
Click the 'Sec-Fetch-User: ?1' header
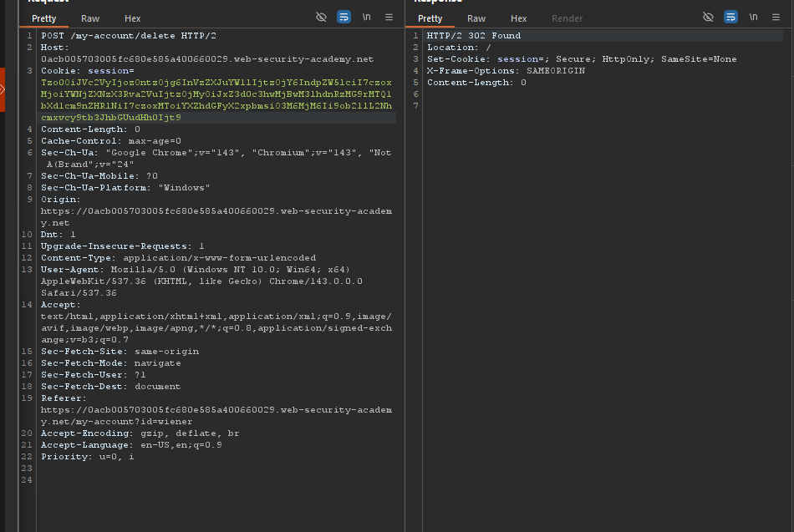coord(94,375)
